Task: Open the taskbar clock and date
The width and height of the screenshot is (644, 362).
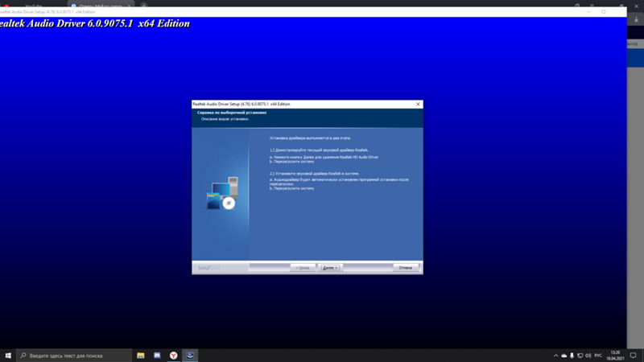Action: point(615,356)
